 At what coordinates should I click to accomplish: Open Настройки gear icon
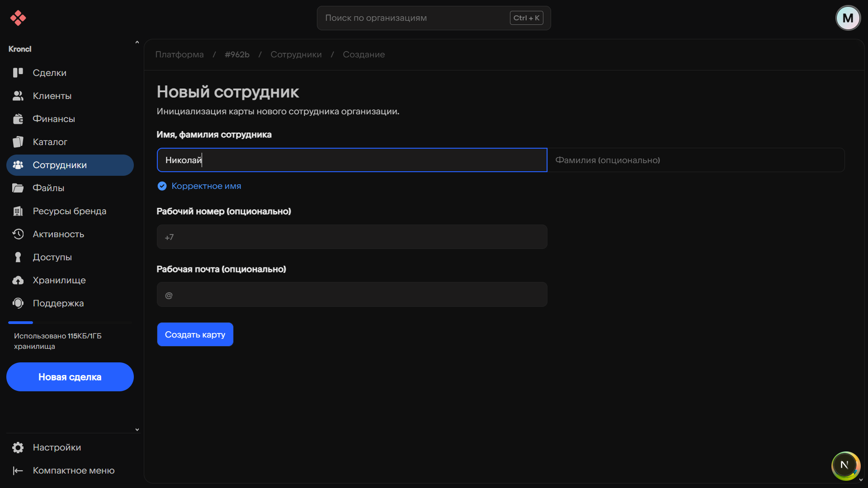pos(18,447)
